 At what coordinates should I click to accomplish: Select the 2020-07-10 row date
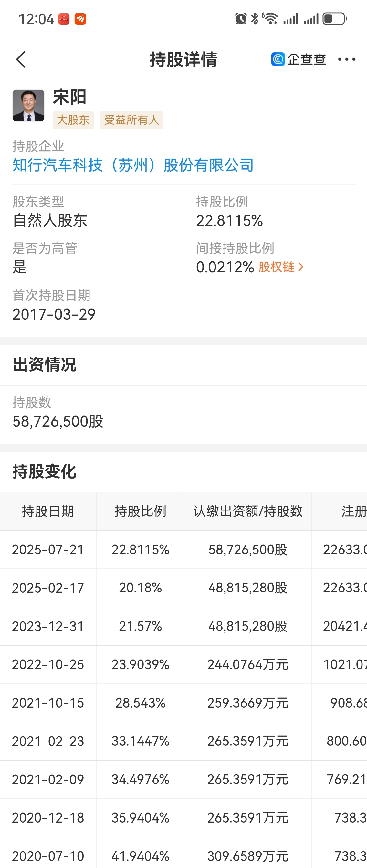tap(48, 856)
